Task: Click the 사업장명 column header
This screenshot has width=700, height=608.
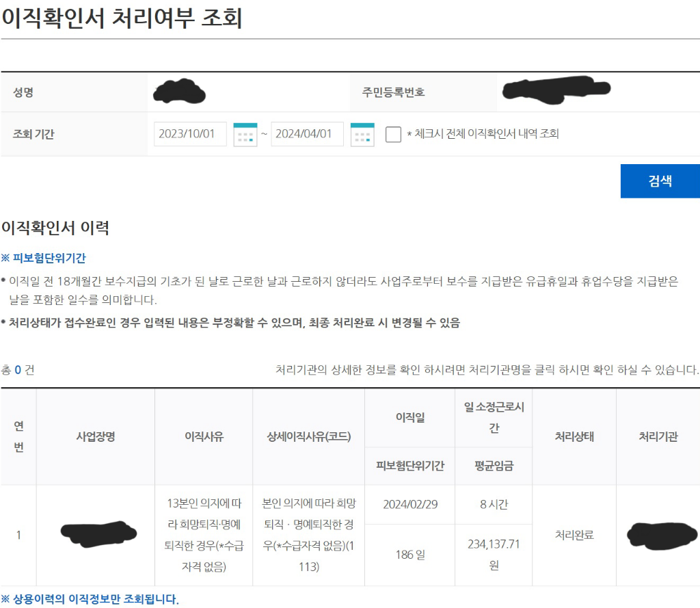Action: (x=95, y=437)
